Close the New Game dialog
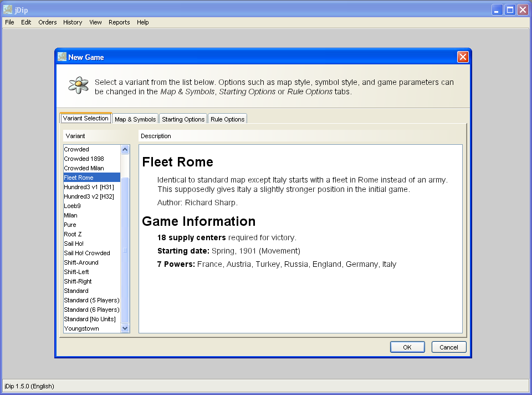The width and height of the screenshot is (532, 395). [463, 57]
